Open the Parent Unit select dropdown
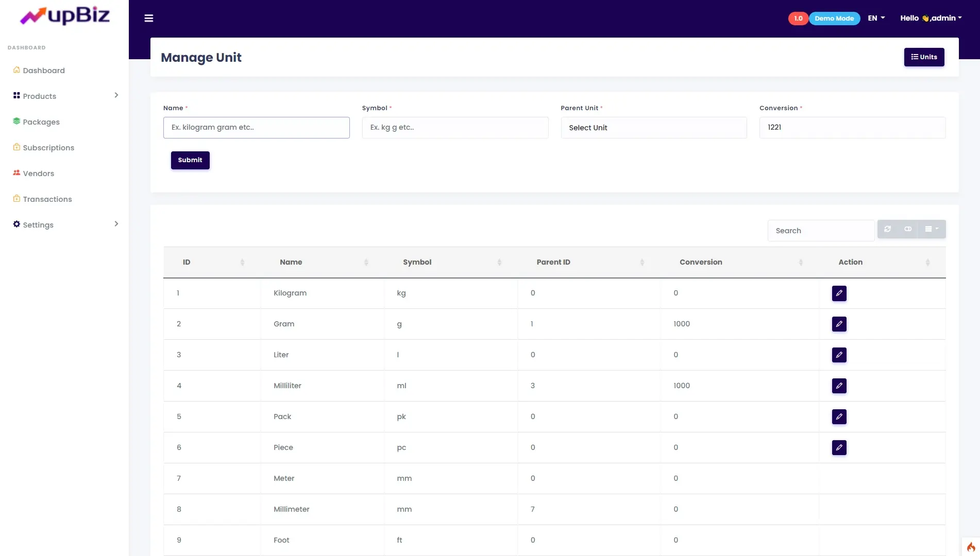980x556 pixels. point(653,128)
